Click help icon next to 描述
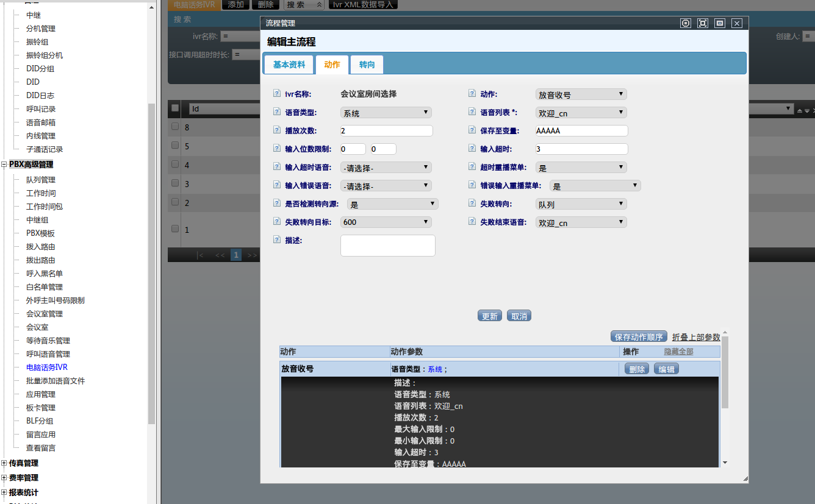 click(x=277, y=240)
